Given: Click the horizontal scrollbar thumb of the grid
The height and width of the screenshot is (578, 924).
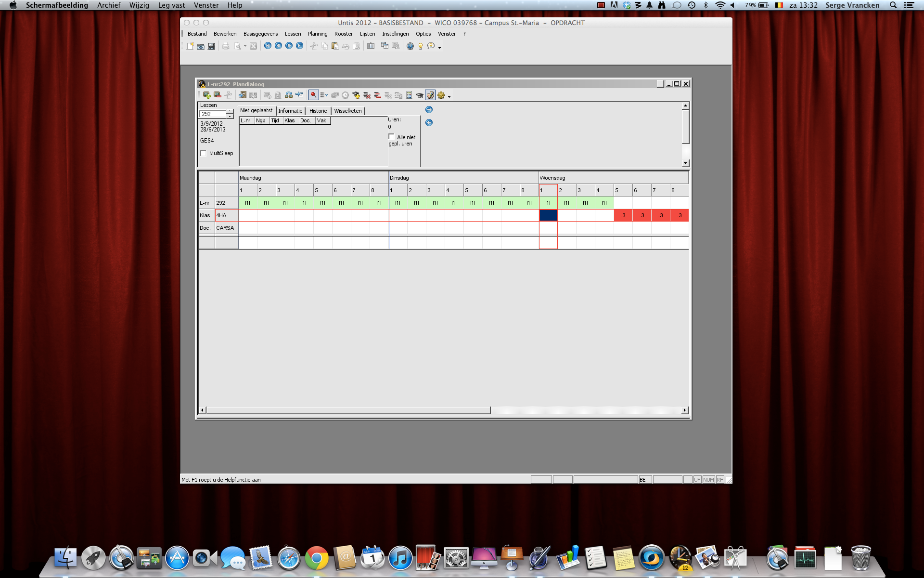Looking at the screenshot, I should [x=347, y=410].
